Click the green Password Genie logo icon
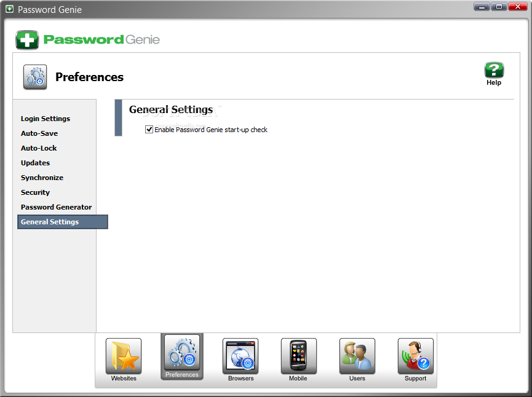The image size is (532, 397). (x=27, y=40)
